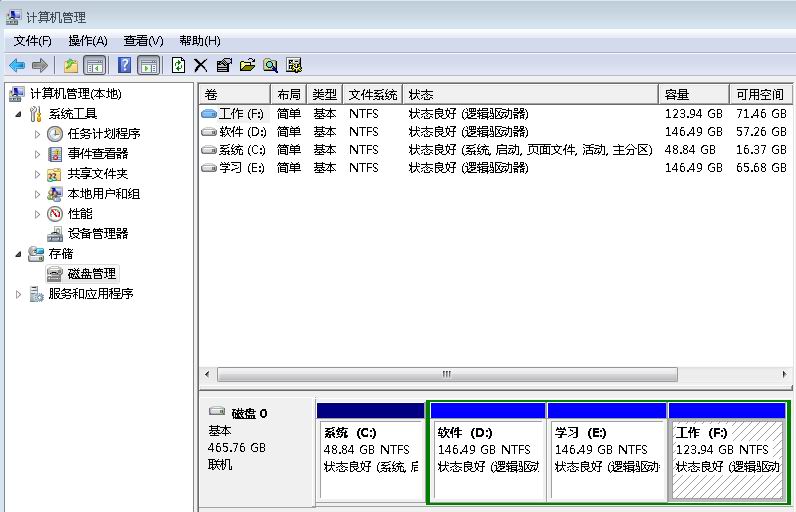Screen dimensions: 796x512
Task: Open the 操作(A) menu
Action: click(x=87, y=41)
